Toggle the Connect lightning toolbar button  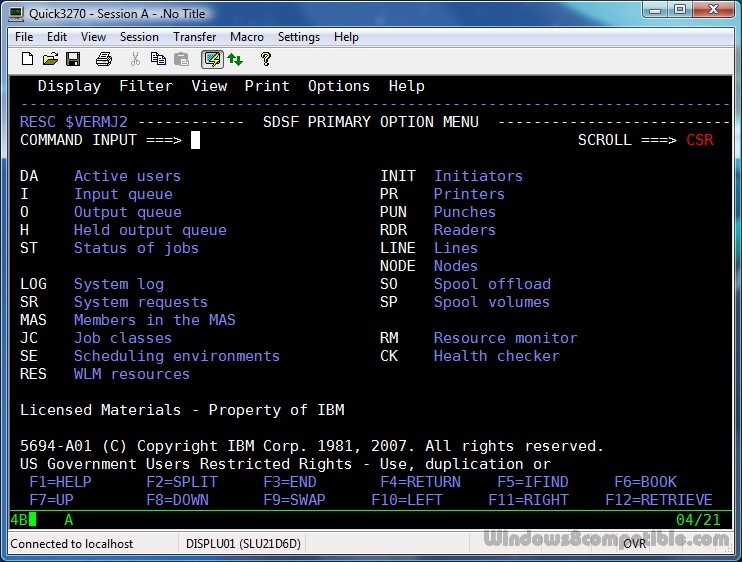pos(212,59)
